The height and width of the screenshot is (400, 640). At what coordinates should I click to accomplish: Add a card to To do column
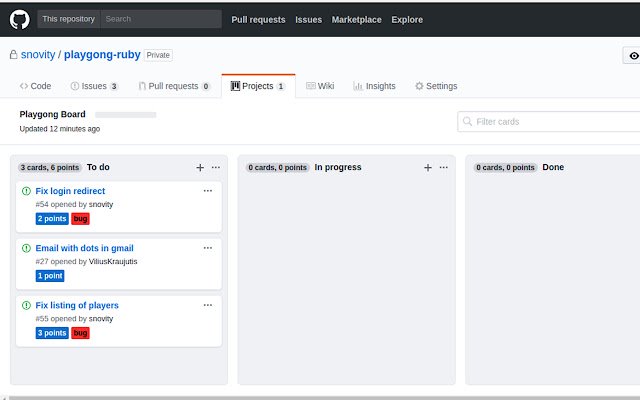coord(200,167)
